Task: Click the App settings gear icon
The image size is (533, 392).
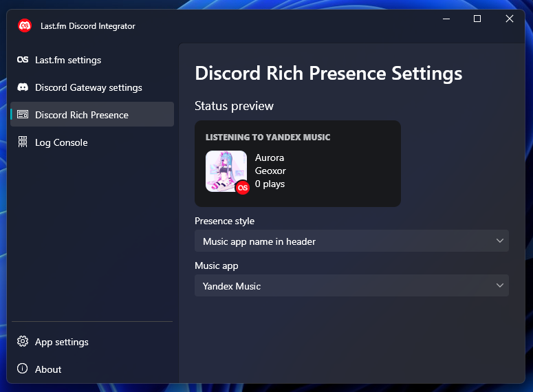Action: [23, 341]
